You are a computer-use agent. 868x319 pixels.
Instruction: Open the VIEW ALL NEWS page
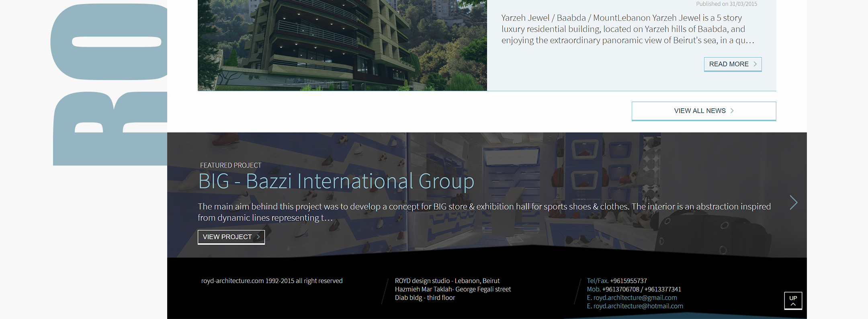pyautogui.click(x=703, y=111)
